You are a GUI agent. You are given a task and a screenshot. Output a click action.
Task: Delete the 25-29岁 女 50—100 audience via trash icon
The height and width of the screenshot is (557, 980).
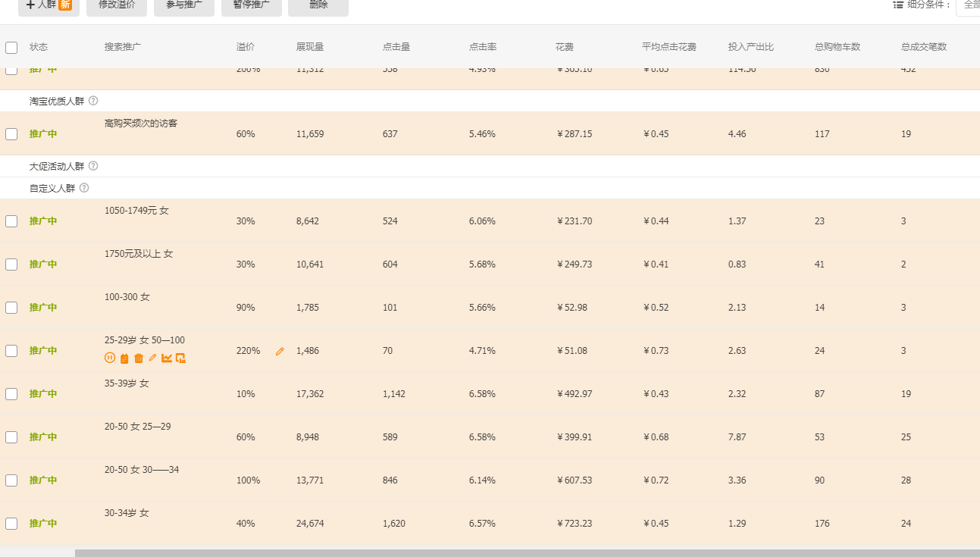point(139,358)
